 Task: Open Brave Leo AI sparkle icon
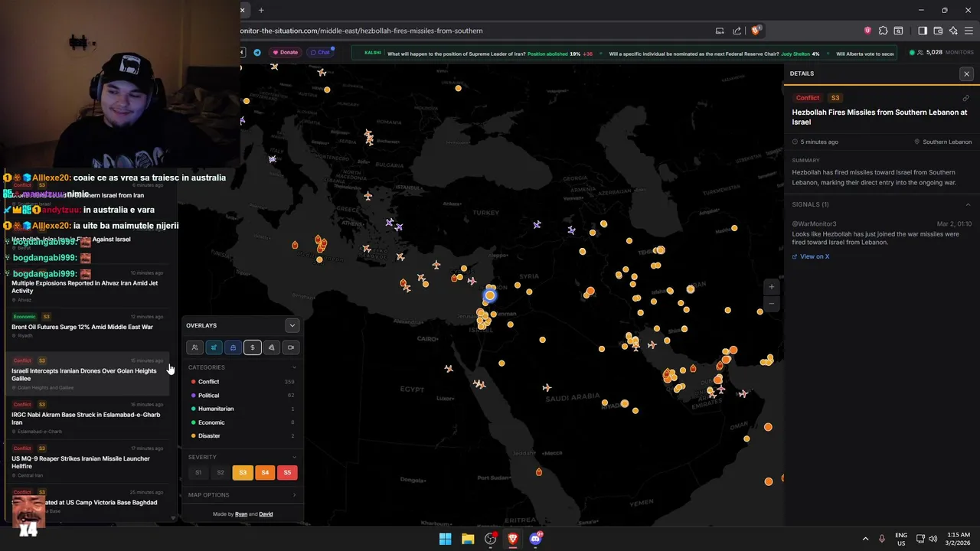pos(953,31)
